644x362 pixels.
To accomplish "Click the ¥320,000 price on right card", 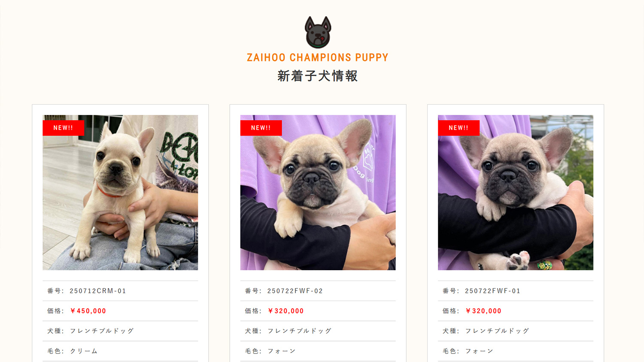I will point(483,311).
